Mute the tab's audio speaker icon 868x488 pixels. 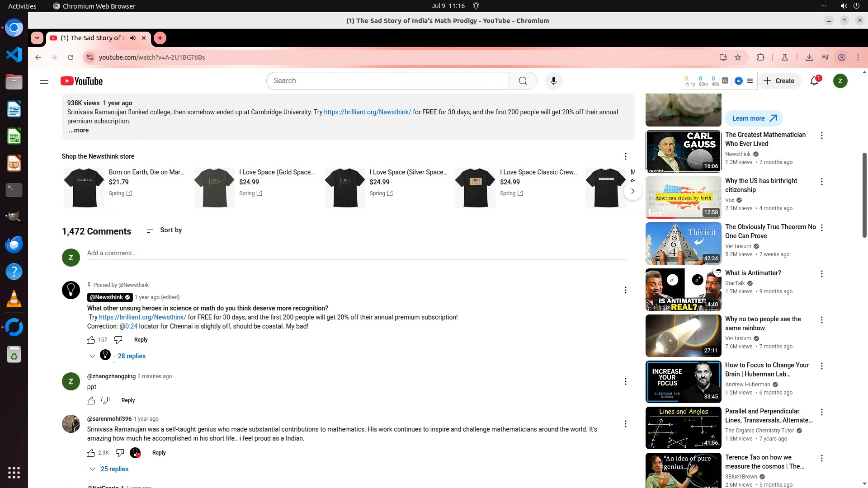133,38
